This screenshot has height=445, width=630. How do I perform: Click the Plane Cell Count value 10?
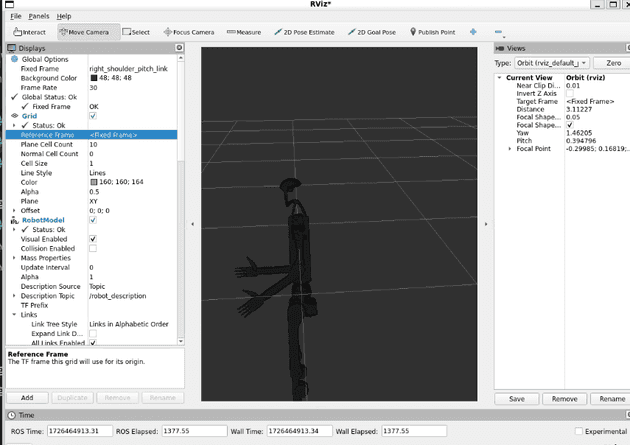pyautogui.click(x=93, y=144)
